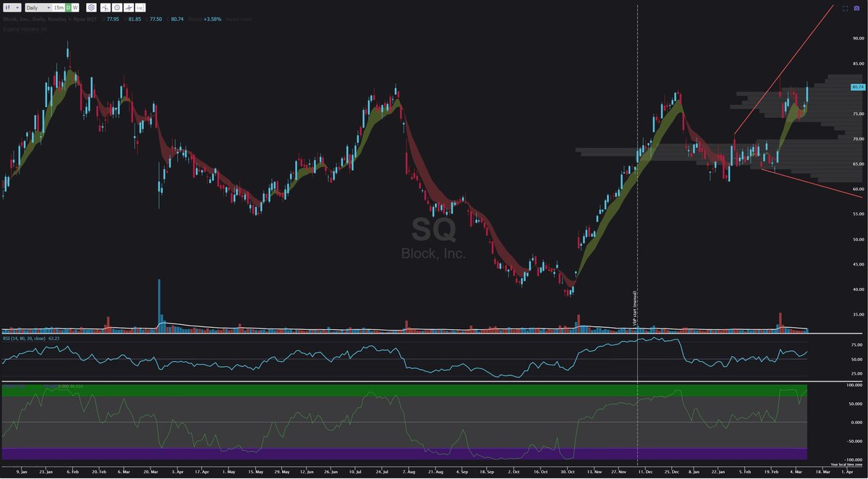Viewport: 868px width, 479px height.
Task: Select the jet icon in the toolbar
Action: click(x=129, y=7)
